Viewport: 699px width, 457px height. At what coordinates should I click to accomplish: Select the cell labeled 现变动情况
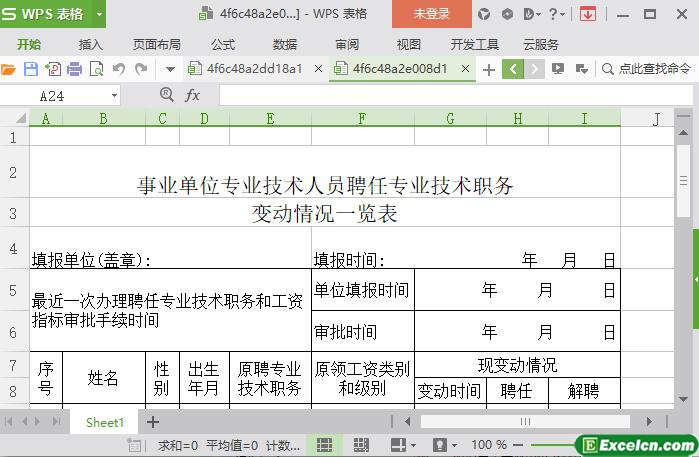(517, 365)
